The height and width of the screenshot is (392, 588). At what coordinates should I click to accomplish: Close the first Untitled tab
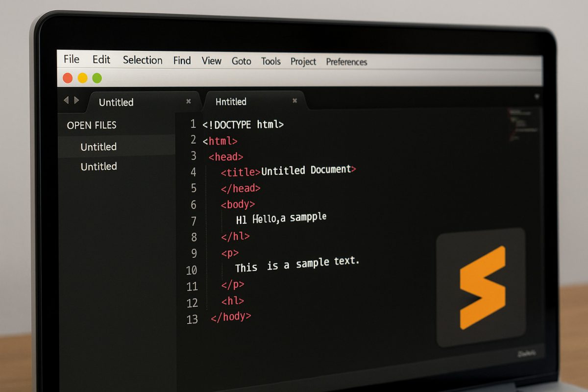(x=189, y=101)
